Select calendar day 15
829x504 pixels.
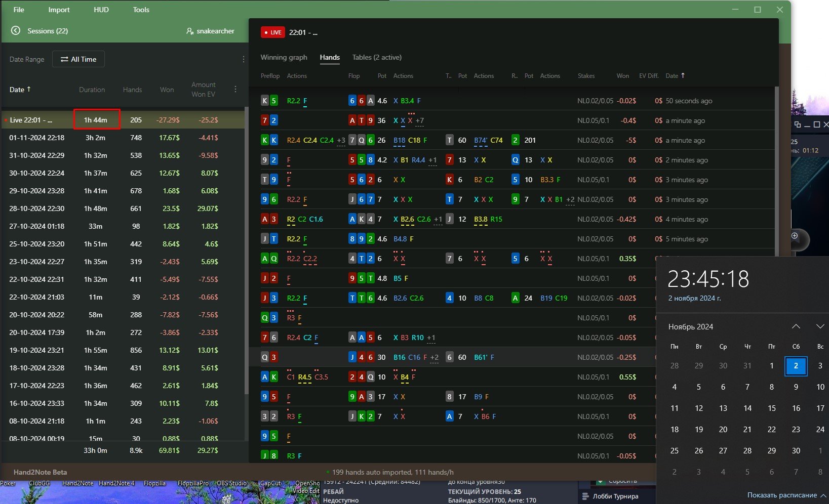pyautogui.click(x=772, y=408)
